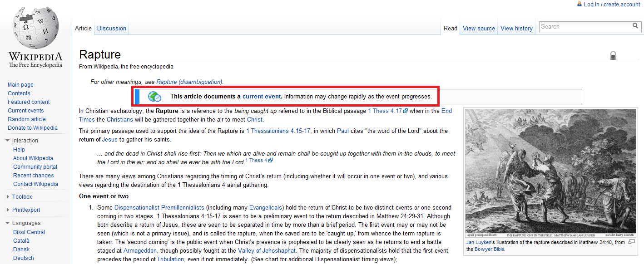Click external link icon after 1 Thess 4 footnote

tap(271, 160)
